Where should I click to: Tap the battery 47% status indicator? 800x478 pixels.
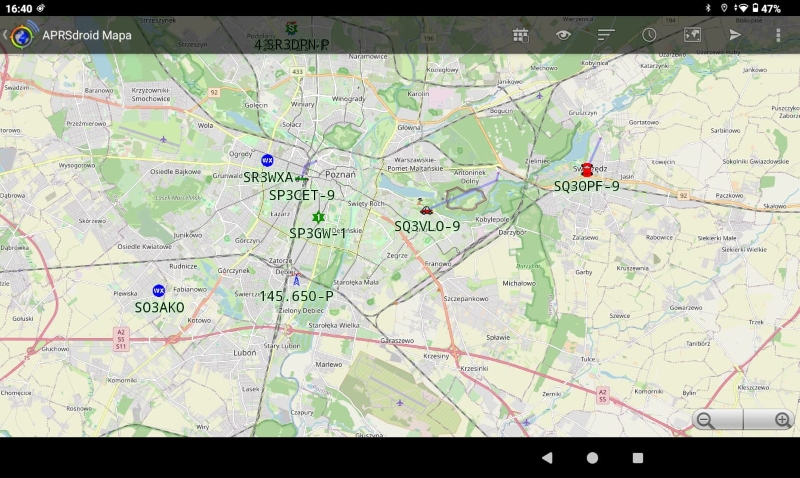click(x=766, y=8)
